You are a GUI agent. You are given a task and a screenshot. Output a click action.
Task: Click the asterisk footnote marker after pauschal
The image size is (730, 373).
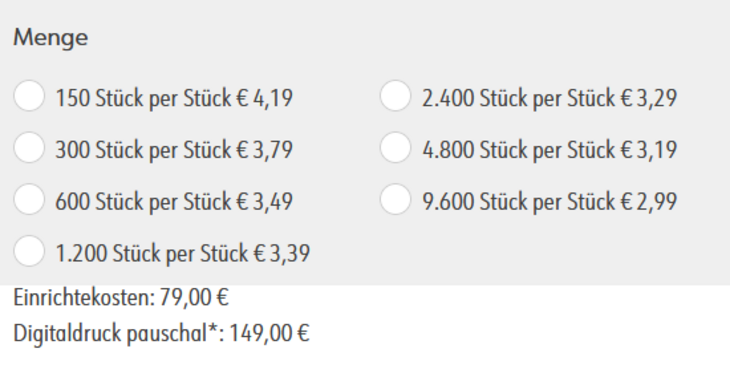point(213,329)
